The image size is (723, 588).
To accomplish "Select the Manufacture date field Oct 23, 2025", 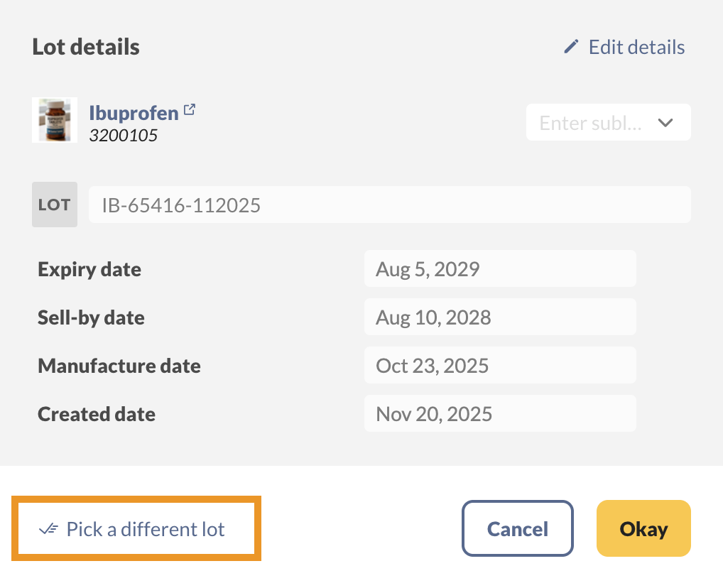I will [500, 365].
